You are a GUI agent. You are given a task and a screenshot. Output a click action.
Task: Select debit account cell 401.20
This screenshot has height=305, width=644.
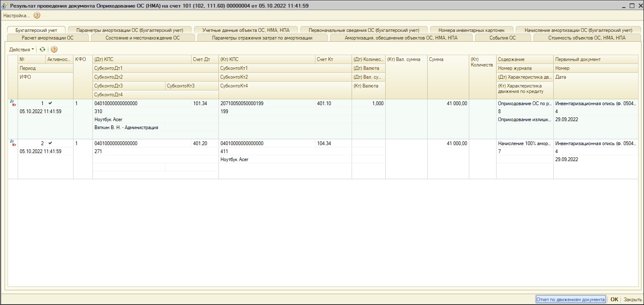tap(205, 143)
